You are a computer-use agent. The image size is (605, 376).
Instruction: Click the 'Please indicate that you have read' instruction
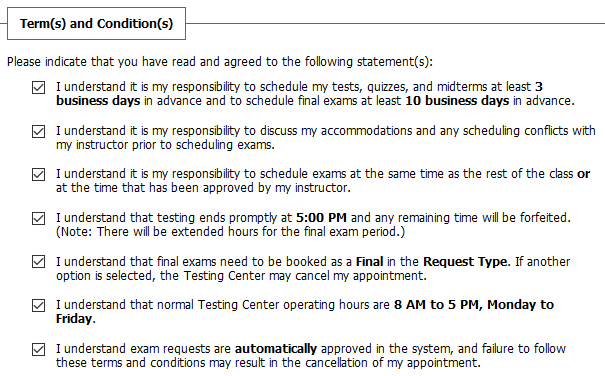pyautogui.click(x=220, y=62)
